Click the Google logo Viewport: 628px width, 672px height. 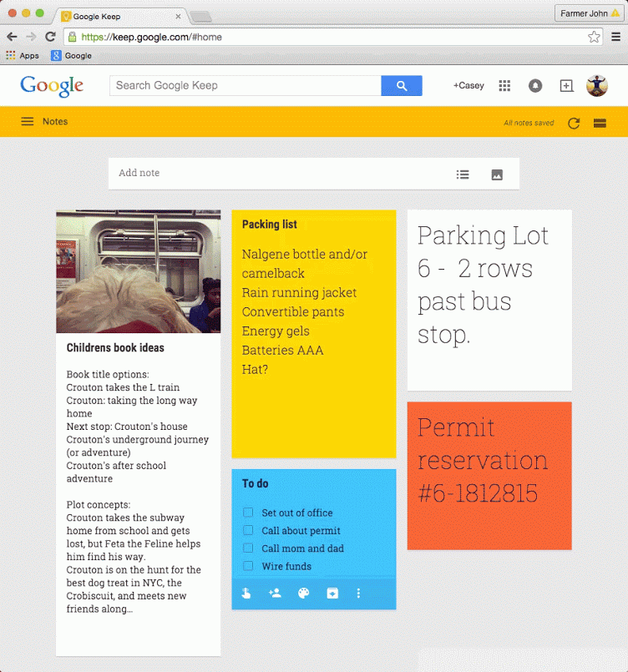(x=52, y=86)
